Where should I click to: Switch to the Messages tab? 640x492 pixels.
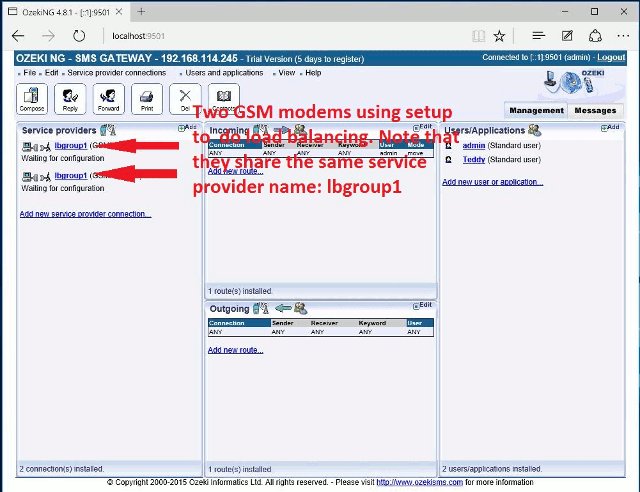[595, 110]
